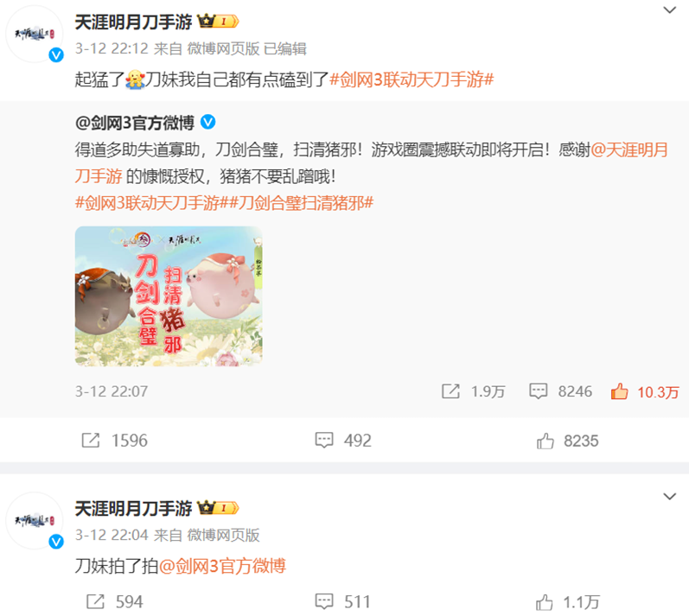The width and height of the screenshot is (689, 616).
Task: Click the 天涯明月刀手游 avatar on the first post
Action: [x=35, y=35]
